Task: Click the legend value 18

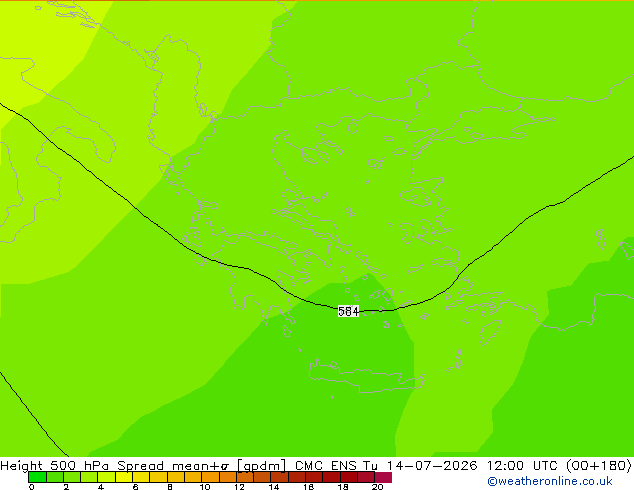Action: point(343,487)
